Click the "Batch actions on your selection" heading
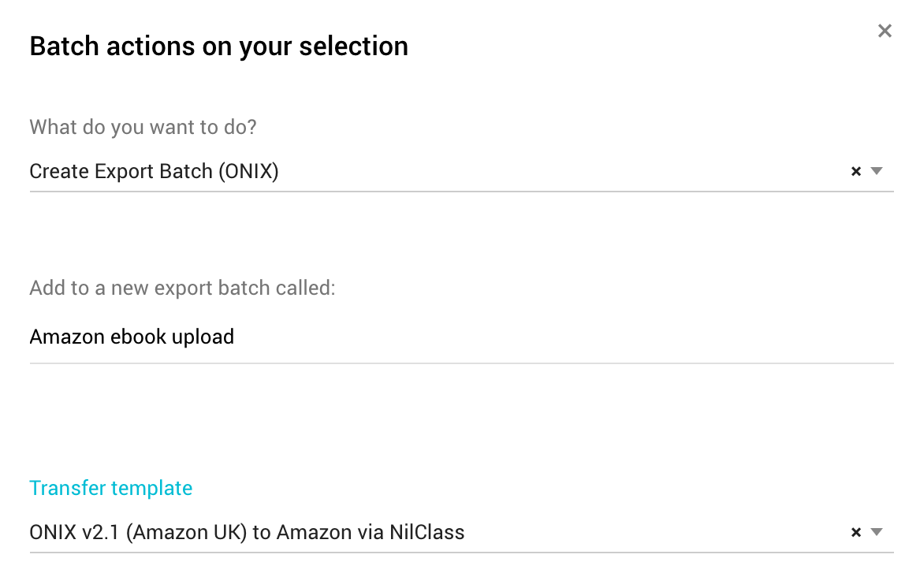The height and width of the screenshot is (588, 920). (218, 47)
